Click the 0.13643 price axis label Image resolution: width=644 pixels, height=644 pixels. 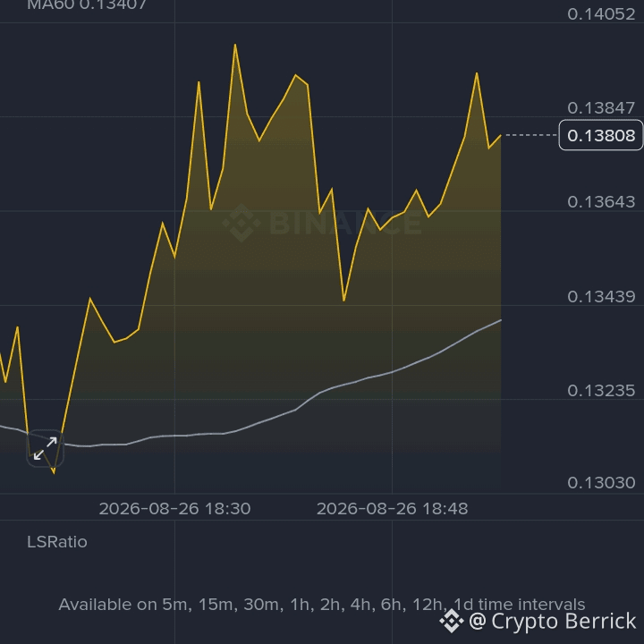click(601, 202)
